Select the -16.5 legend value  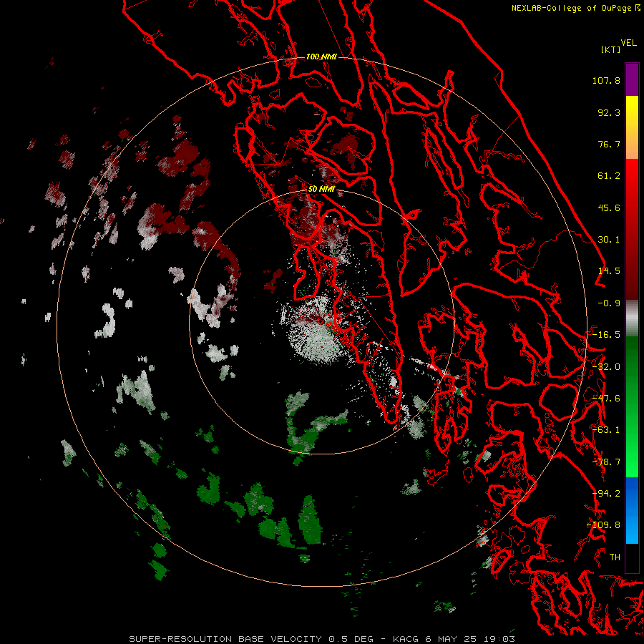(606, 335)
